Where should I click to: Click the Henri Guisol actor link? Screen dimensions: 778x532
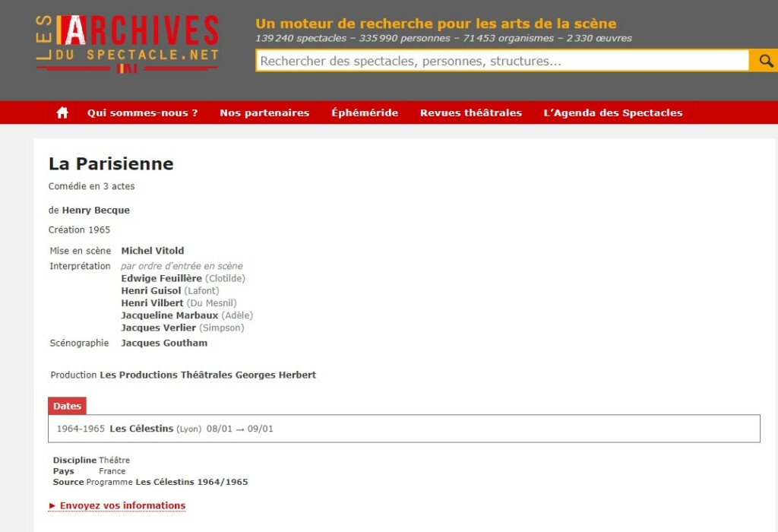tap(151, 290)
